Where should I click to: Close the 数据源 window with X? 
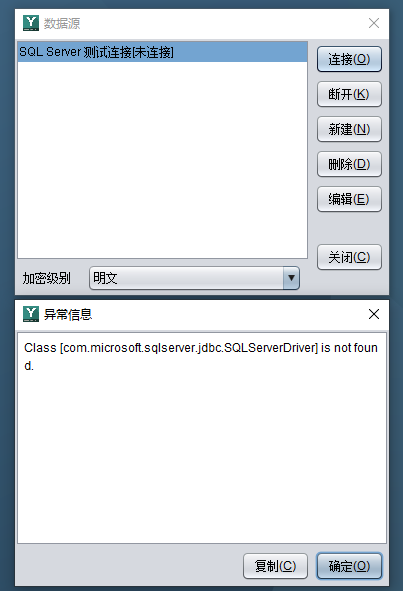(x=374, y=23)
